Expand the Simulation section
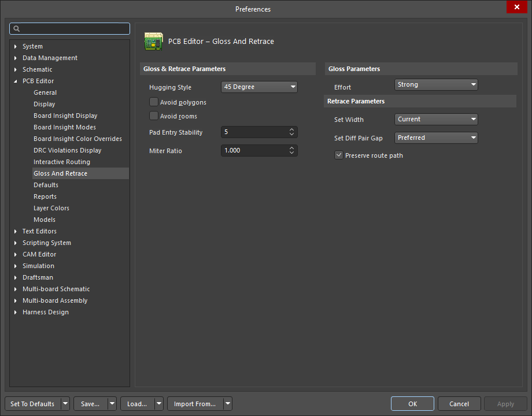This screenshot has width=532, height=416. (16, 266)
